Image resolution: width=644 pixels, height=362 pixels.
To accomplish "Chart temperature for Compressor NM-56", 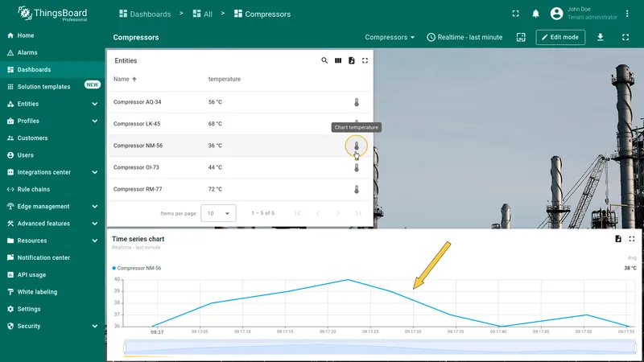I will [x=357, y=146].
